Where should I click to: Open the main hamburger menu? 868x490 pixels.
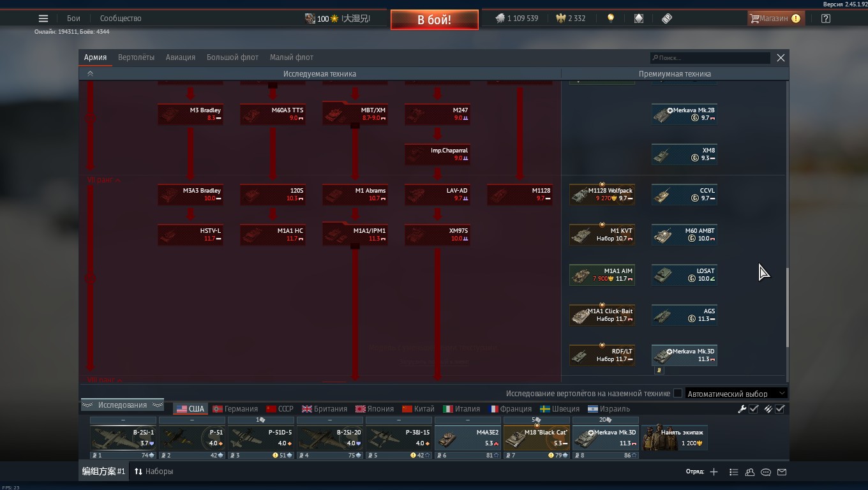click(43, 19)
